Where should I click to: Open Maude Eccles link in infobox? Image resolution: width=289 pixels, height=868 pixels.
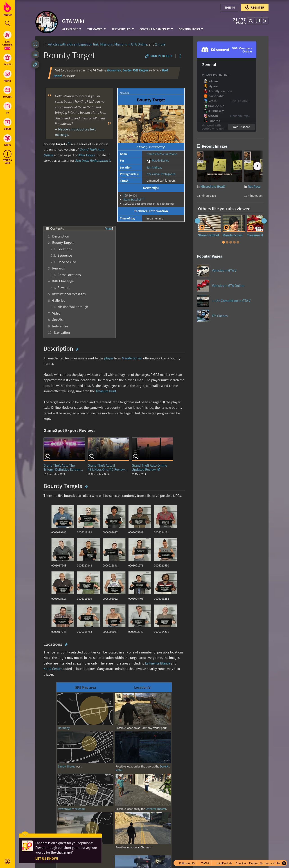point(160,161)
